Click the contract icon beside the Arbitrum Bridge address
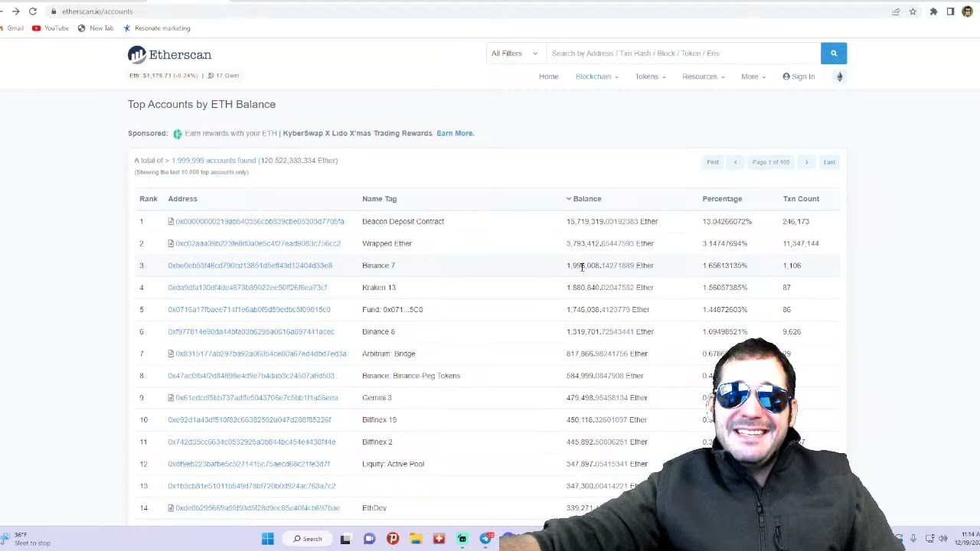 [171, 354]
